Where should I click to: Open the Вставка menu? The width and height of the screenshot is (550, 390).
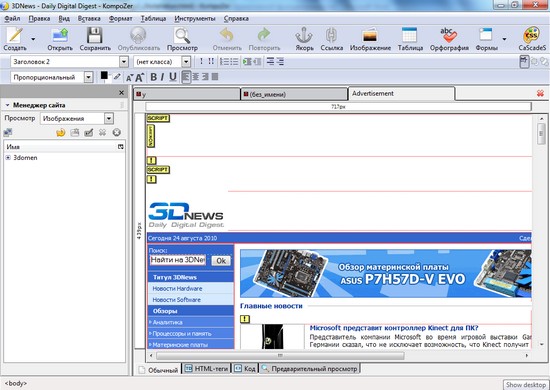pyautogui.click(x=89, y=19)
